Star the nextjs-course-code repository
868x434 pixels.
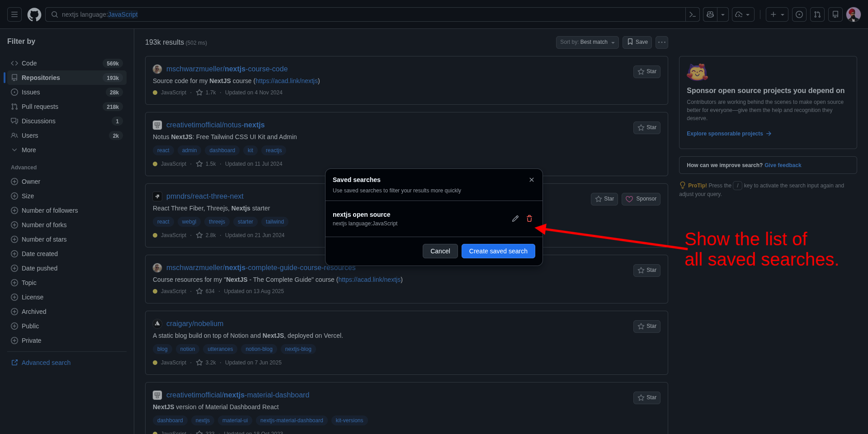pyautogui.click(x=647, y=72)
